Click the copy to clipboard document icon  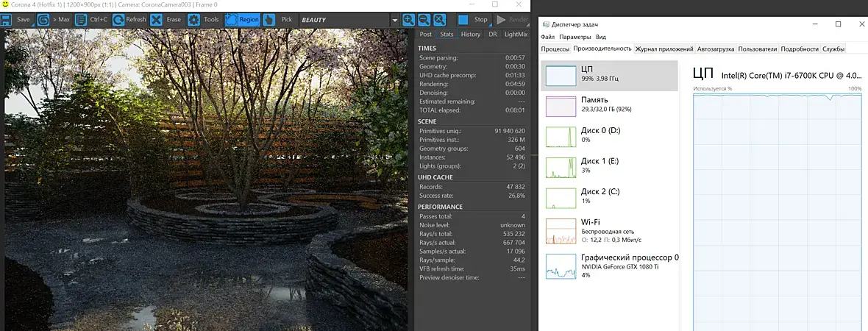tap(81, 20)
